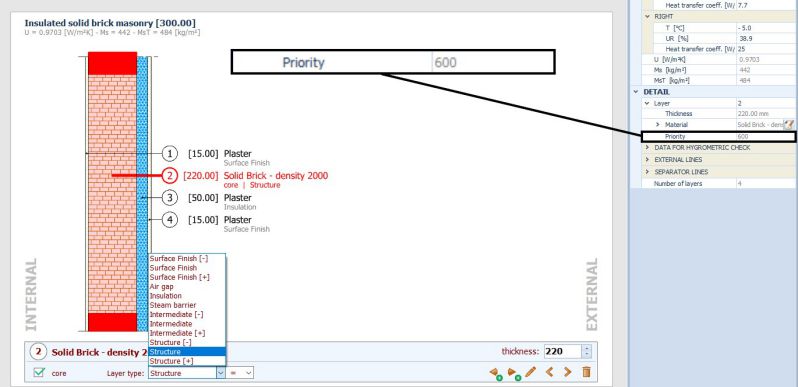Click the layer number 2 badge in editor bar
Viewport: 798px width, 387px height.
[x=38, y=352]
